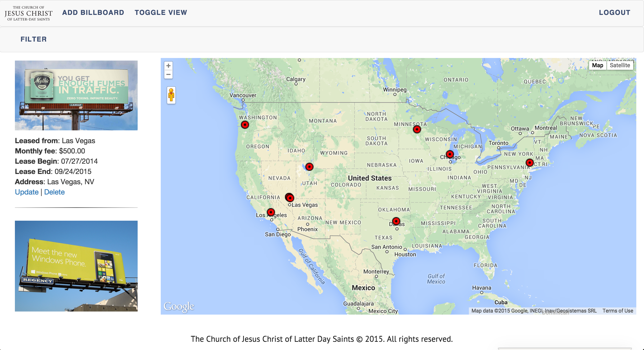This screenshot has width=644, height=350.
Task: Click the Update link for Las Vegas billboard
Action: coord(27,192)
